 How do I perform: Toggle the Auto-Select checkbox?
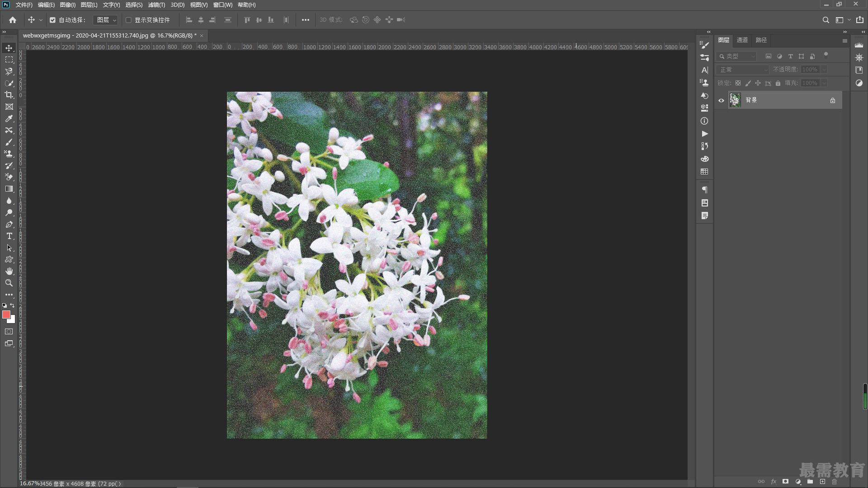52,20
